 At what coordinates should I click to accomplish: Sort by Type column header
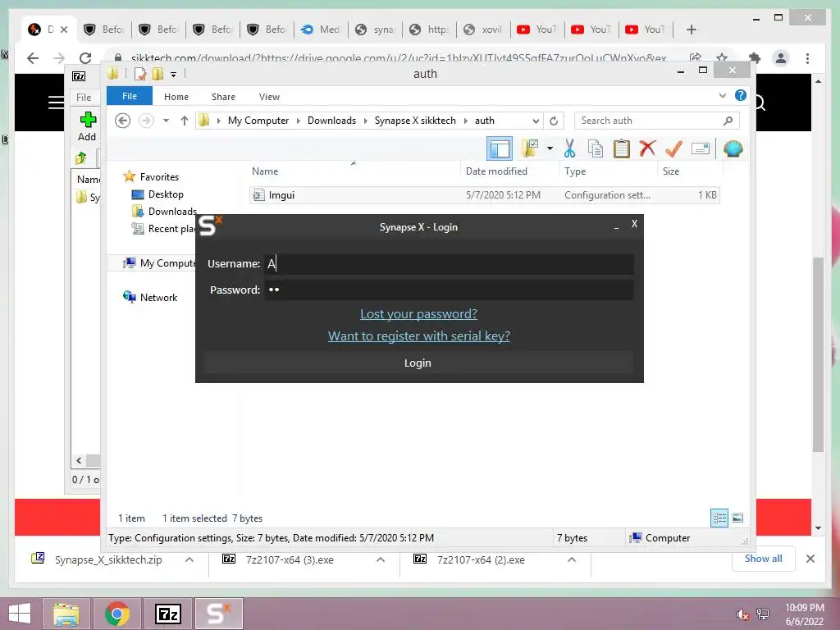point(608,171)
